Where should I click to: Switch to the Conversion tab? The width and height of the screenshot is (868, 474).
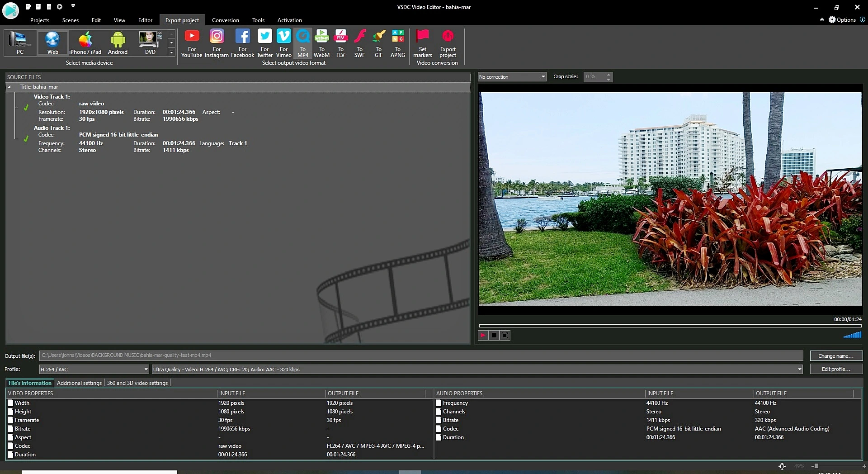[x=225, y=20]
